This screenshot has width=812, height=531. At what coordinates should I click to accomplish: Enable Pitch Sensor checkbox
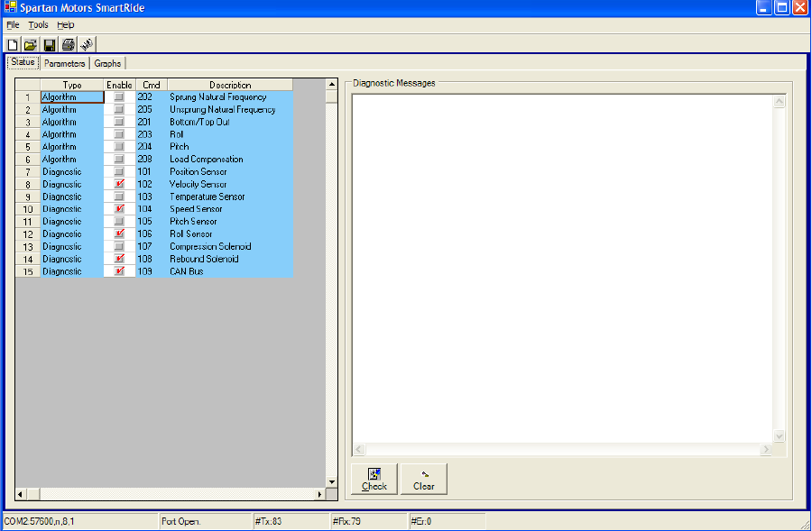pyautogui.click(x=119, y=222)
